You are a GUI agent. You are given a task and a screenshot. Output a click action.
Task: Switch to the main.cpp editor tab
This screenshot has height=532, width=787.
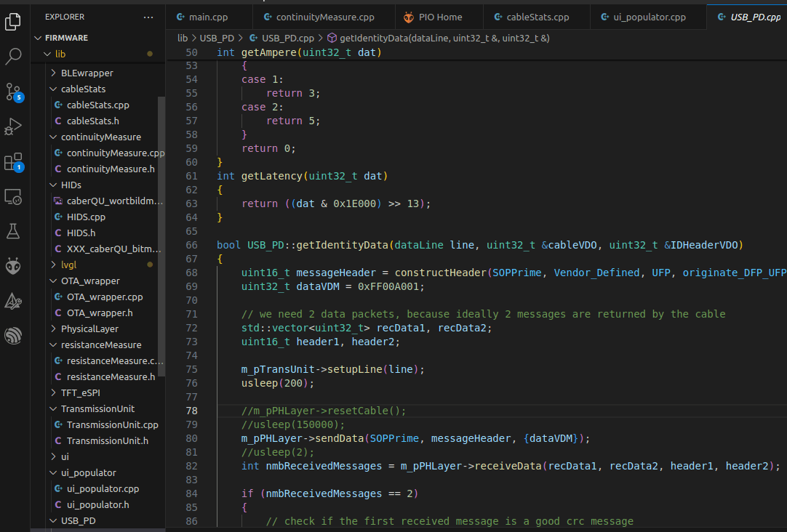[209, 16]
